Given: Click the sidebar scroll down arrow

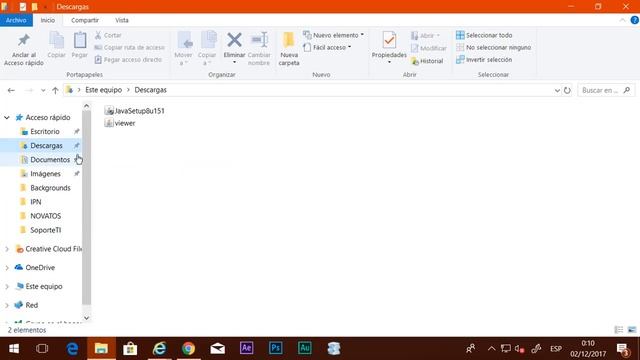Looking at the screenshot, I should (87, 318).
